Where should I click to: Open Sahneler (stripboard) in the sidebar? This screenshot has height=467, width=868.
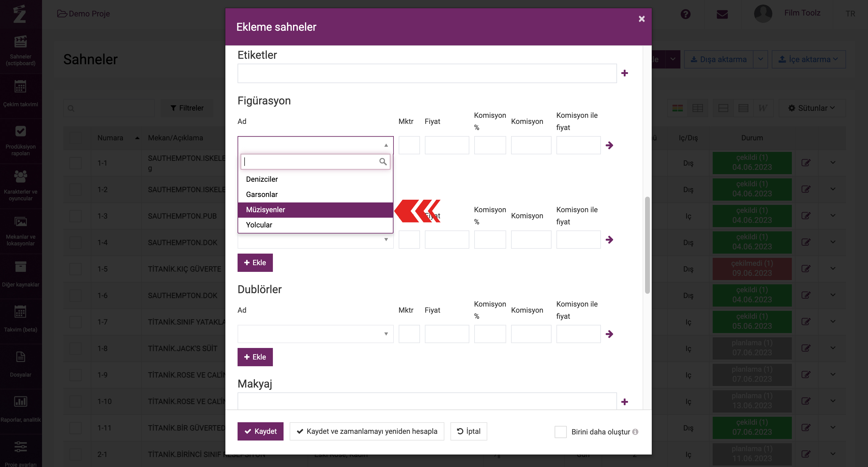click(20, 51)
